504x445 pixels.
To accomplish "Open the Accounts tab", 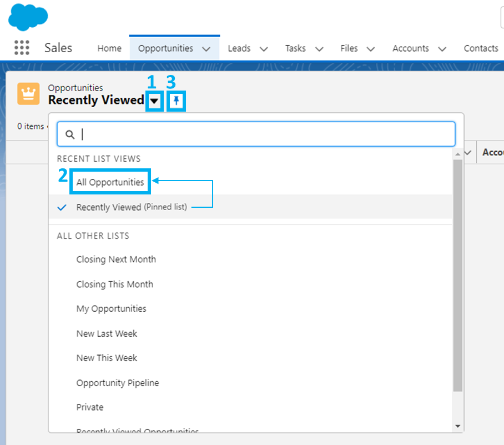I will (410, 48).
